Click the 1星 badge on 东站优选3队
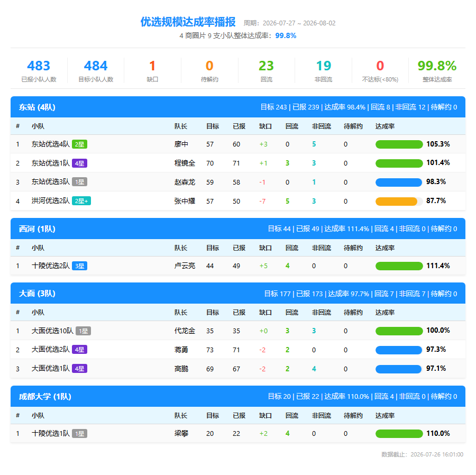The width and height of the screenshot is (476, 475). (79, 182)
